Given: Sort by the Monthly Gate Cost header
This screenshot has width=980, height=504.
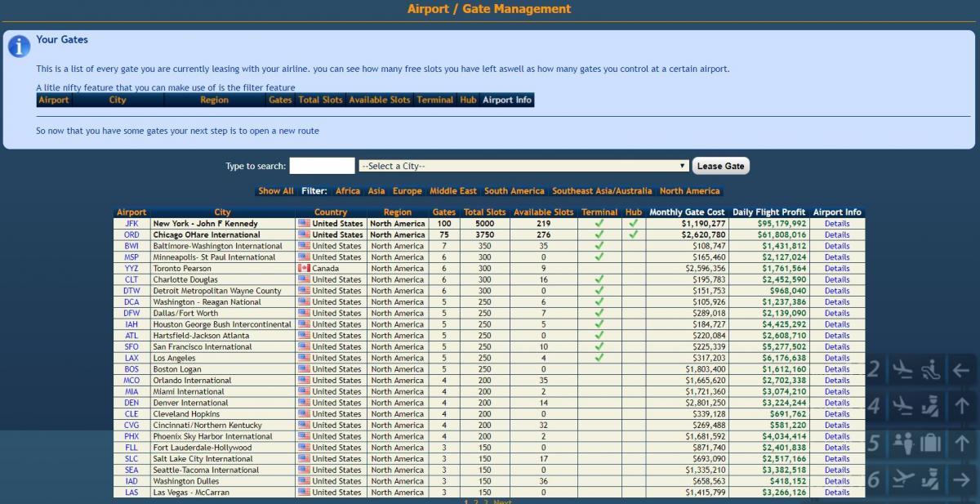Looking at the screenshot, I should click(x=687, y=212).
